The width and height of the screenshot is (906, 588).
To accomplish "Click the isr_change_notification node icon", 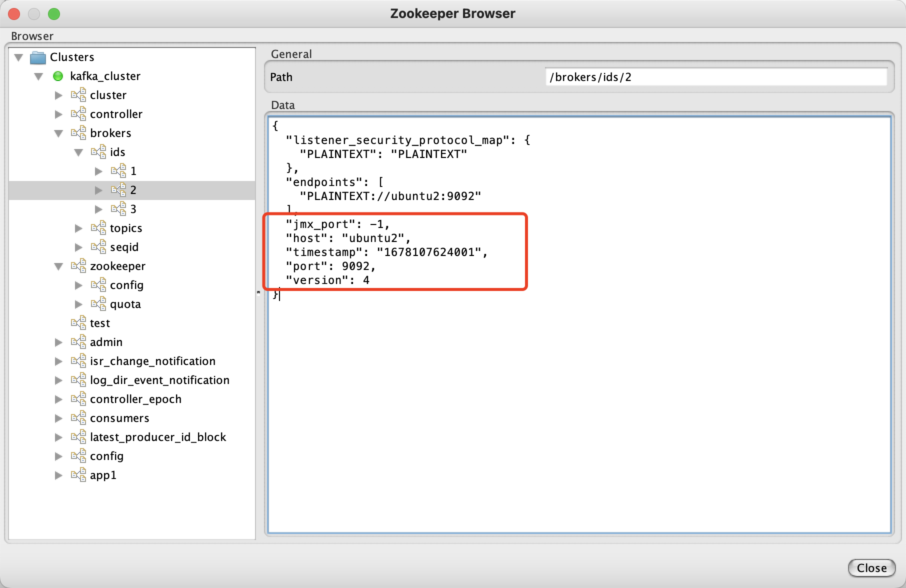I will tap(78, 361).
